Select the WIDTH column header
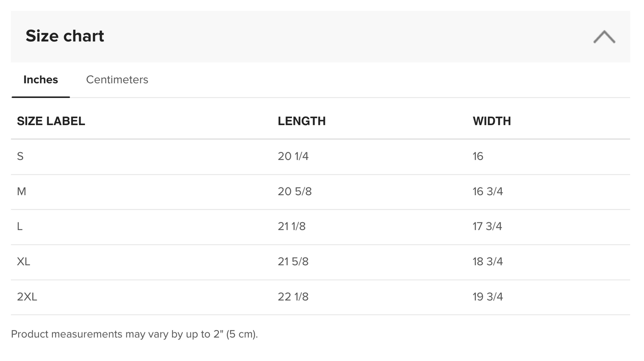Screen dimensions: 644x361 pyautogui.click(x=492, y=121)
